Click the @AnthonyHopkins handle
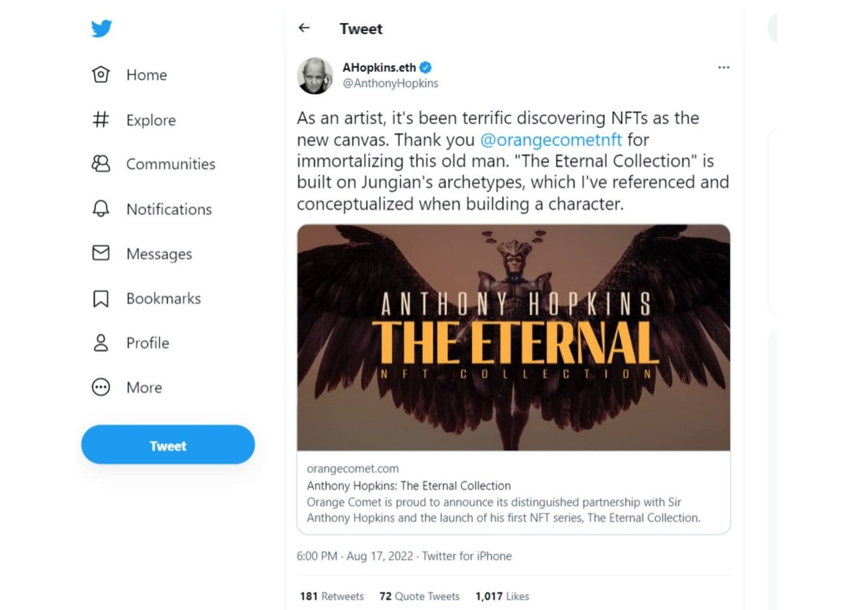Screen dimensions: 868x610 pos(390,84)
